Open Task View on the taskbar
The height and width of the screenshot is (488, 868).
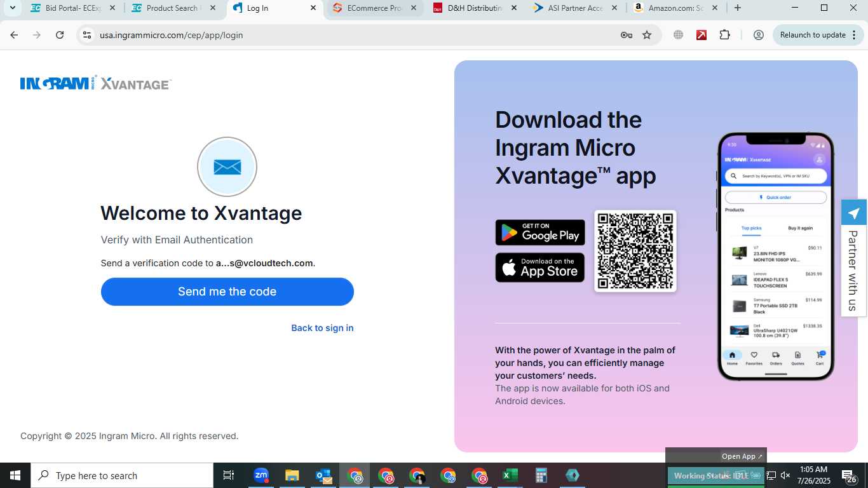[229, 475]
